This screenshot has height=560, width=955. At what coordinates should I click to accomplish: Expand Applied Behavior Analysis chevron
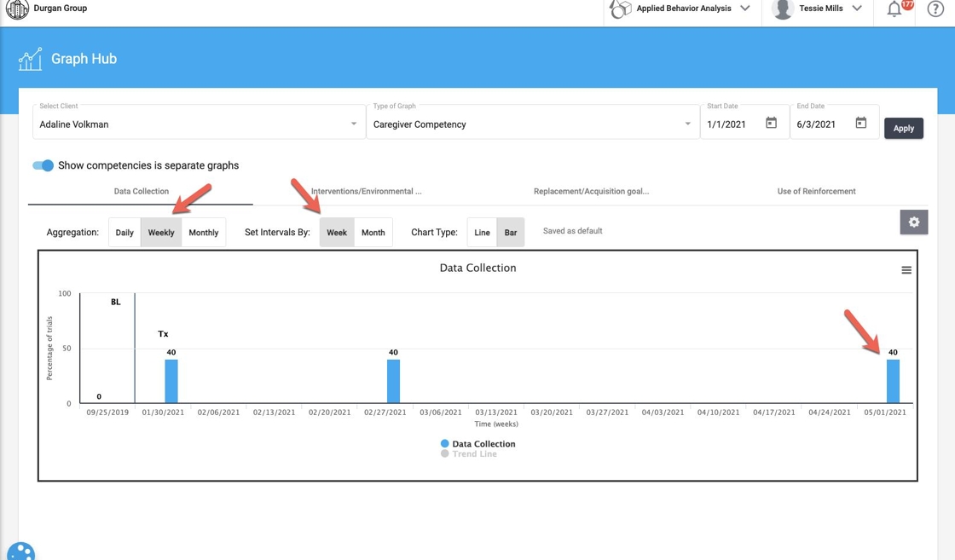745,9
